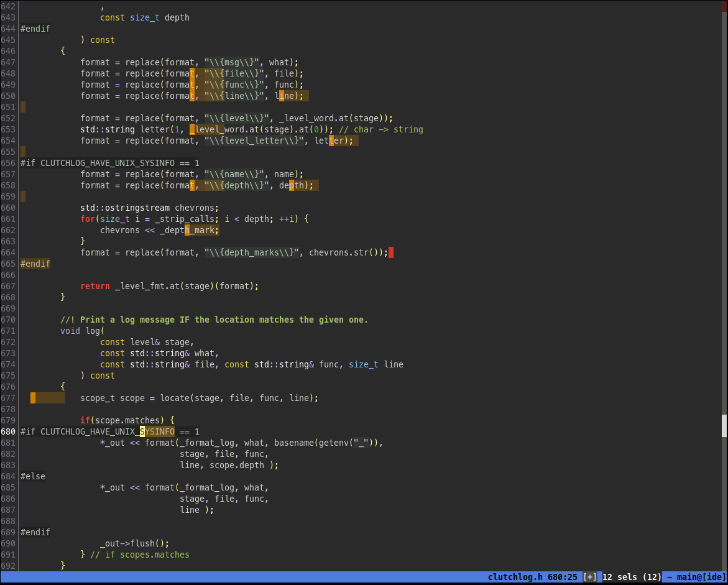
Task: Place cursor on the void keyword
Action: [70, 331]
